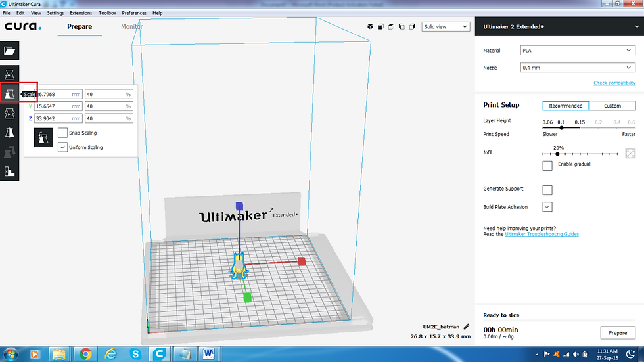Click the volume icon in system tray
644x362 pixels.
point(576,355)
